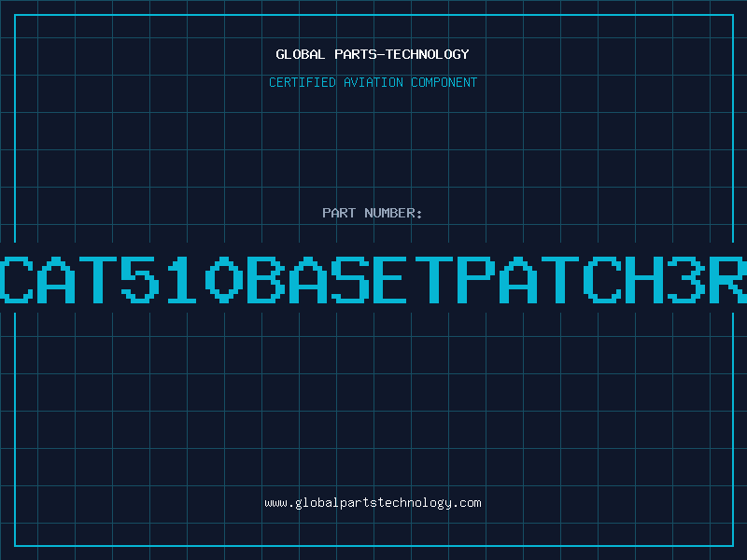Viewport: 747px width, 560px height.
Task: Click the PART NUMBER: label
Action: coord(373,213)
